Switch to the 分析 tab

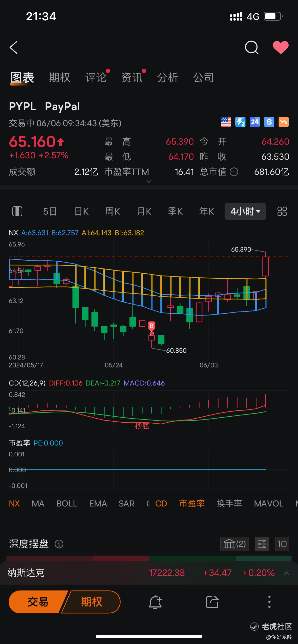pyautogui.click(x=167, y=77)
